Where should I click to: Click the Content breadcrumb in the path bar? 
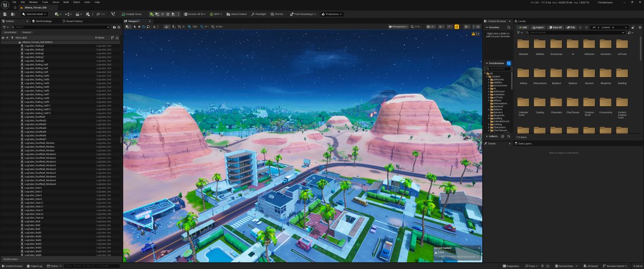pyautogui.click(x=606, y=27)
